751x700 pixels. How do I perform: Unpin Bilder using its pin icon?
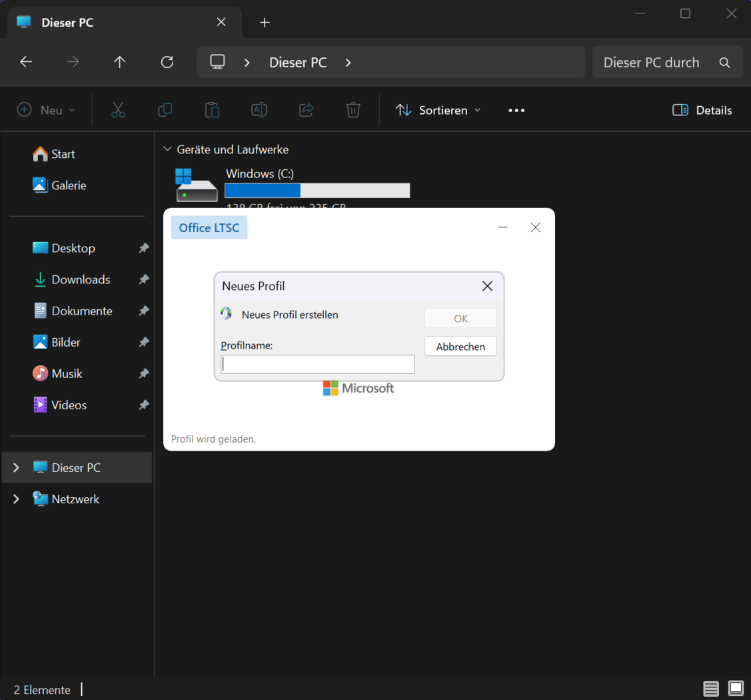[x=144, y=342]
